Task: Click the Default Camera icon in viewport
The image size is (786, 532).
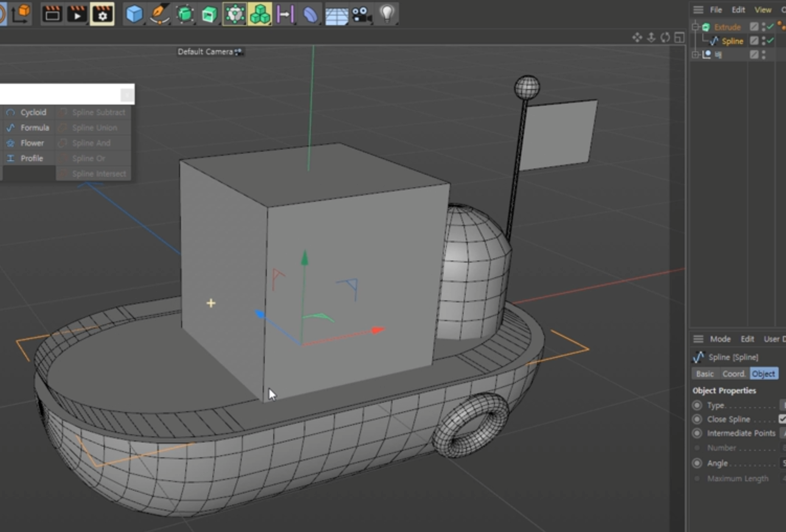Action: click(x=239, y=52)
